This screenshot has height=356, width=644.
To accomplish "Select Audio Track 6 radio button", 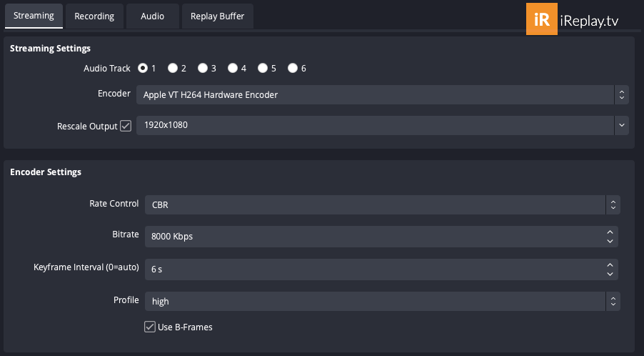I will pos(293,68).
